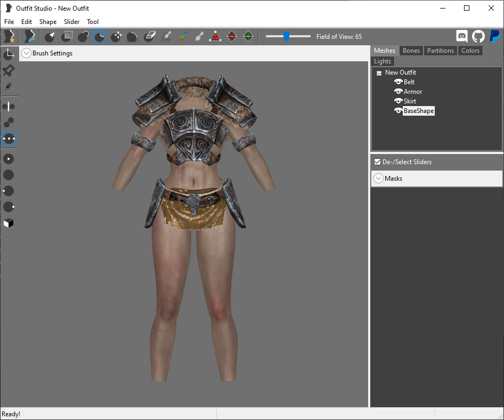Open the File menu
Image resolution: width=504 pixels, height=420 pixels.
pos(9,21)
